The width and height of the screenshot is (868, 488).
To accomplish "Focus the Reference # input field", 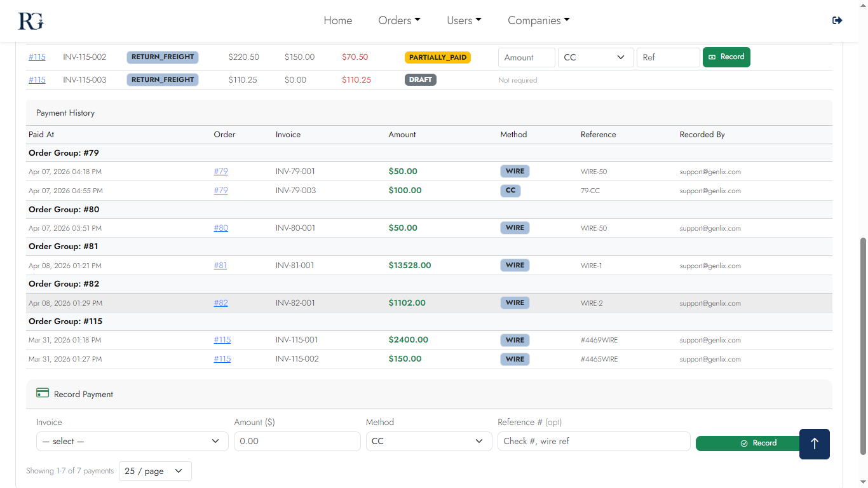I will pos(593,442).
